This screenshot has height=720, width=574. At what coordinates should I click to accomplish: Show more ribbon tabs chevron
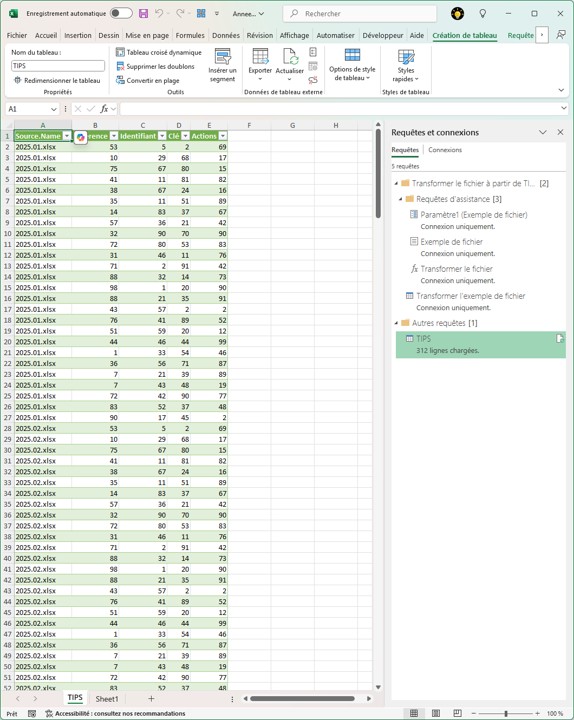pos(542,35)
